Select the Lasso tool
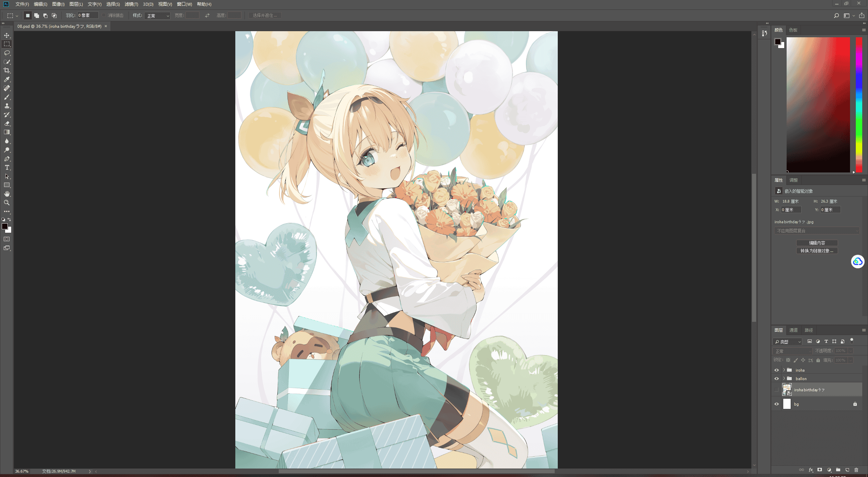 (7, 53)
